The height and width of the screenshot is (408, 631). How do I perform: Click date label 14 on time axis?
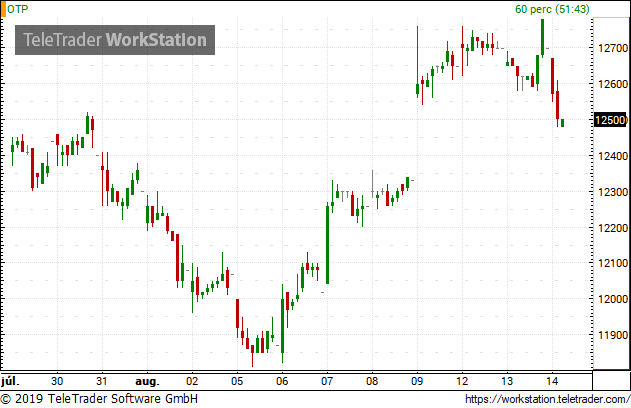point(552,381)
